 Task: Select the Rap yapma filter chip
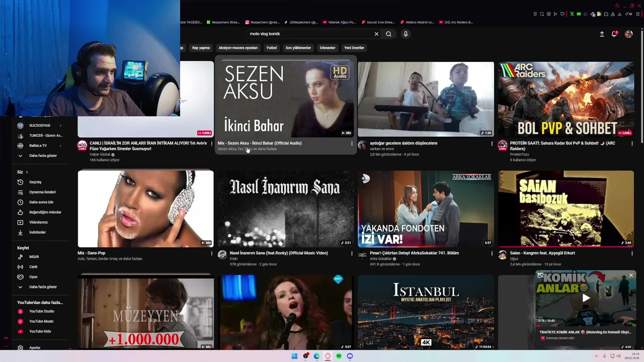point(201,48)
